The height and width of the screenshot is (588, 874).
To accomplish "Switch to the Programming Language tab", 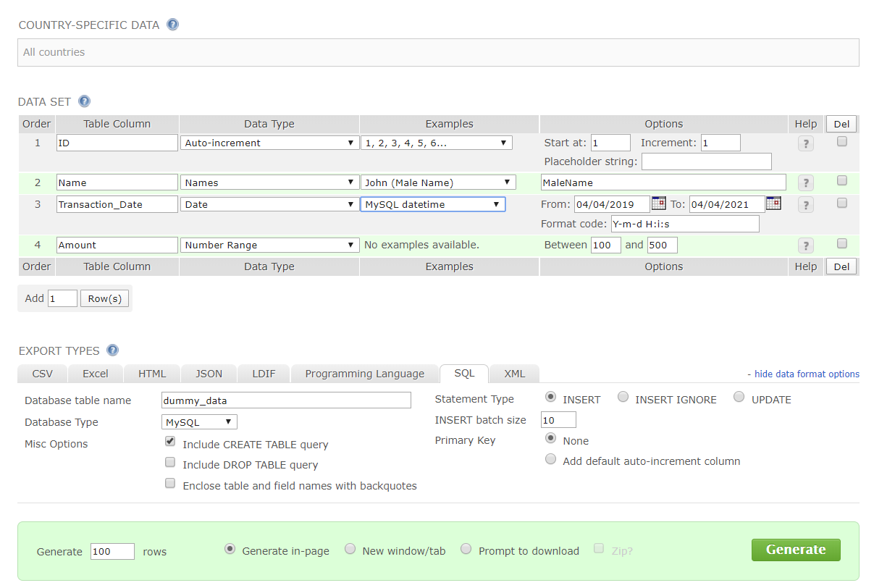I will pos(364,374).
